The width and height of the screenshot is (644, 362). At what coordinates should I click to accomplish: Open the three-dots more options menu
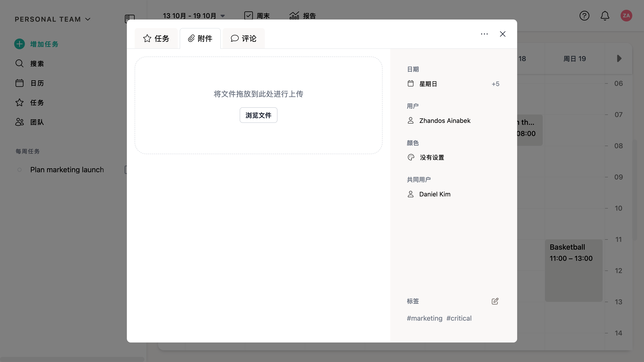pos(484,34)
